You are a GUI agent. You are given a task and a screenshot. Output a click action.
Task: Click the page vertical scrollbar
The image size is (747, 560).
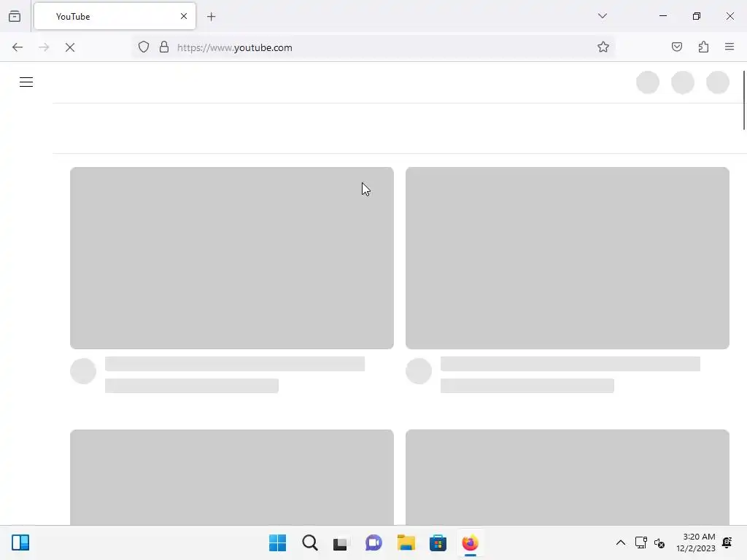743,100
